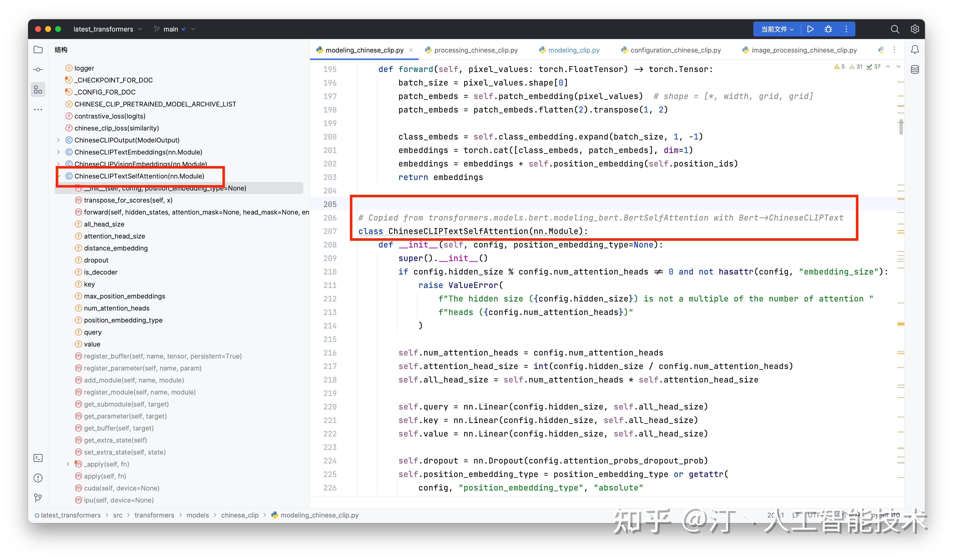This screenshot has width=953, height=560.
Task: Open Search Everywhere with the magnifier icon
Action: pyautogui.click(x=895, y=29)
